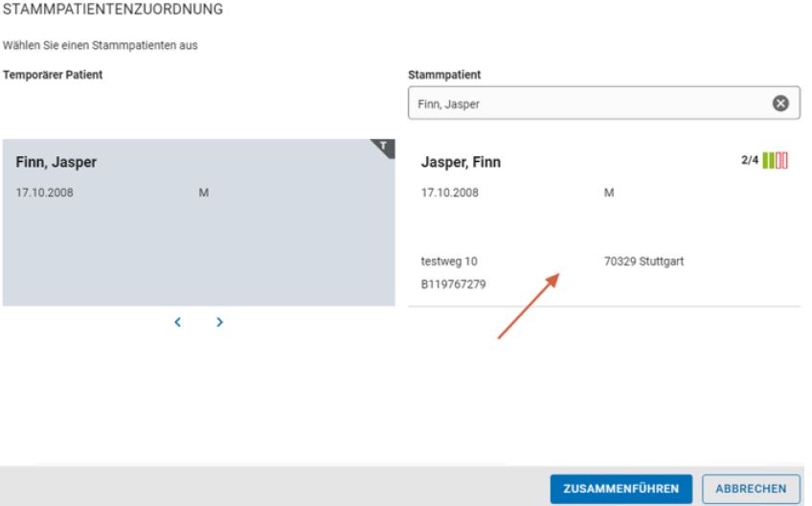The image size is (812, 506).
Task: Click the T badge on temporary patient card
Action: click(386, 147)
